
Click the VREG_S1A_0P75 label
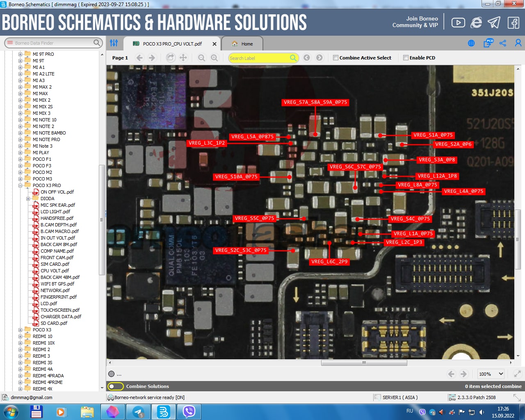pos(433,135)
